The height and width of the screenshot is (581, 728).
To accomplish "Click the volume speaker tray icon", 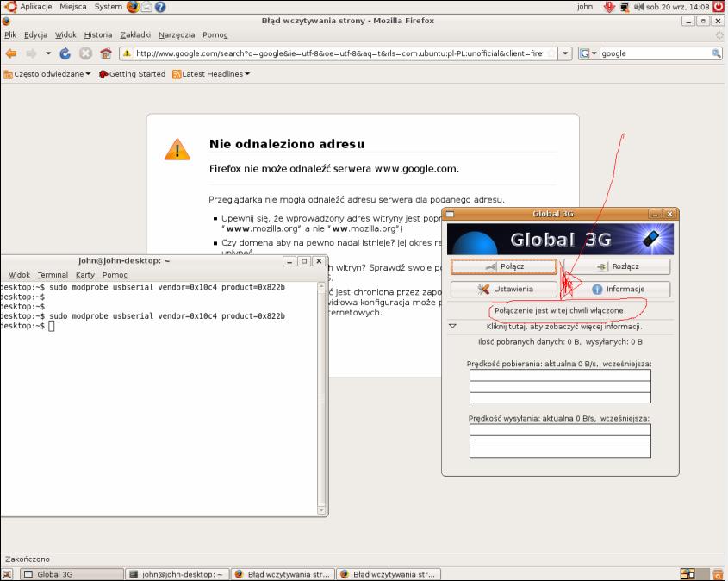I will (x=639, y=7).
